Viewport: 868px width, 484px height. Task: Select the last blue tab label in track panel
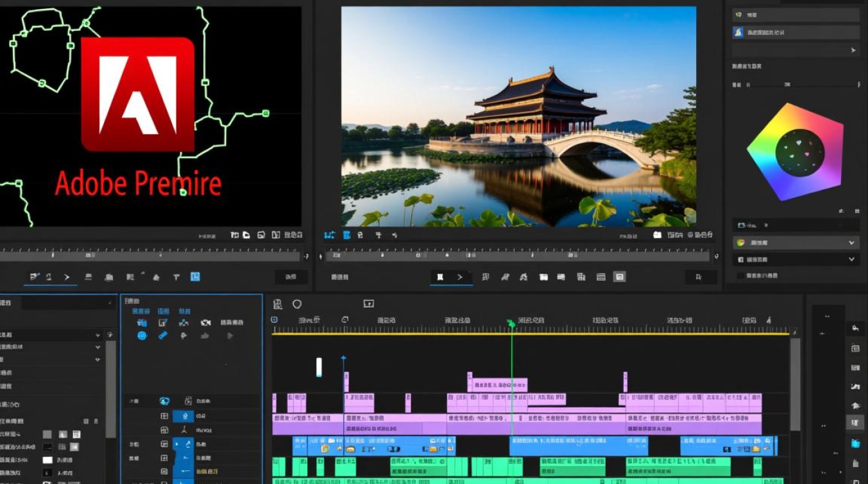tap(185, 311)
